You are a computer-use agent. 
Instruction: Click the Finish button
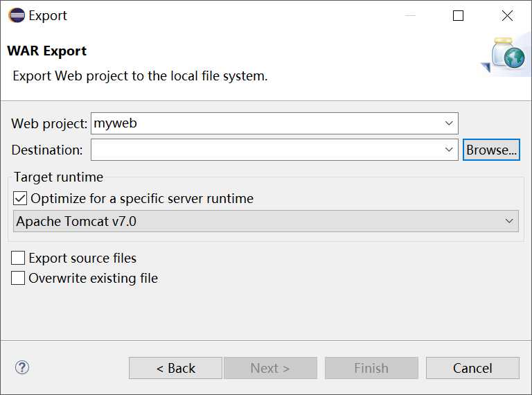pyautogui.click(x=371, y=368)
